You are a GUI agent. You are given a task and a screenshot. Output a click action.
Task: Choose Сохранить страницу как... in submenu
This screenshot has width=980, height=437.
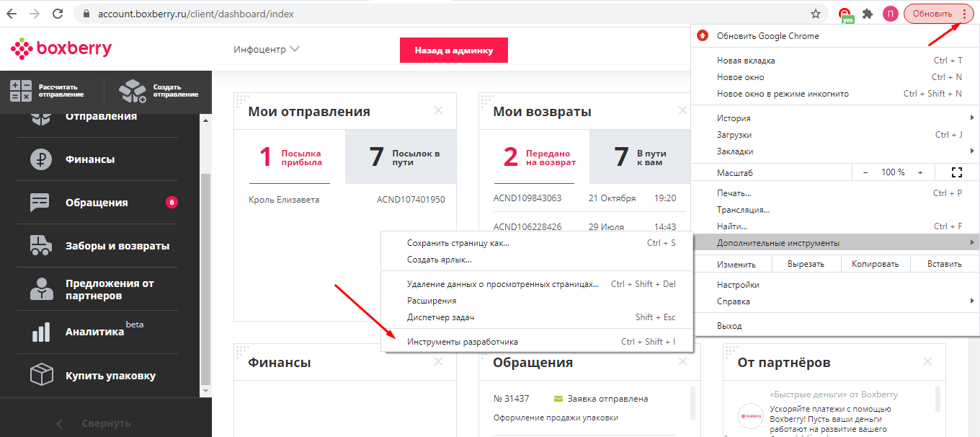point(537,243)
